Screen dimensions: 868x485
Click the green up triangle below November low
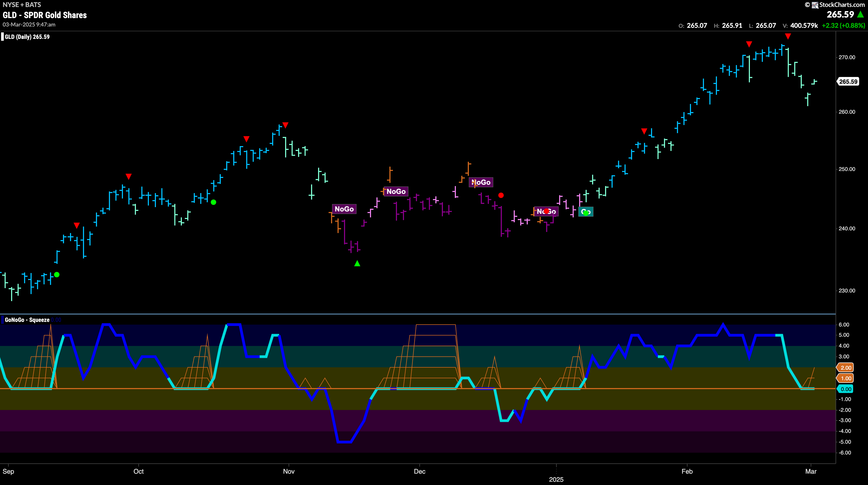357,263
